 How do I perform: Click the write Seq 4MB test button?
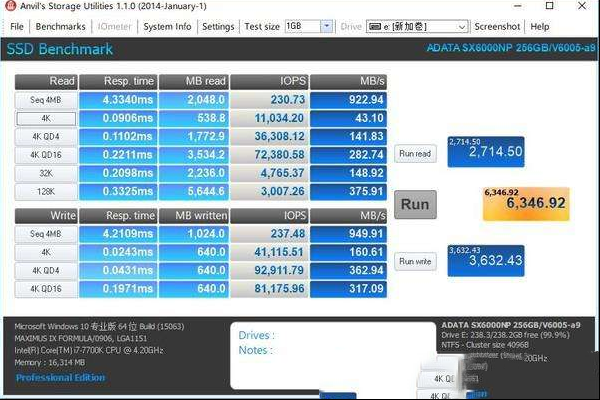click(46, 234)
